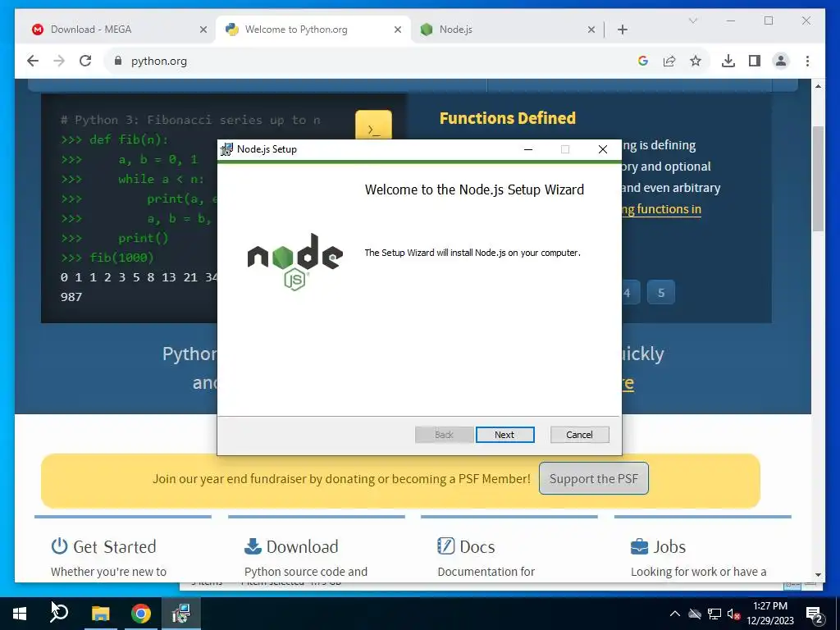This screenshot has height=630, width=840.
Task: Open Windows taskbar search
Action: (59, 614)
